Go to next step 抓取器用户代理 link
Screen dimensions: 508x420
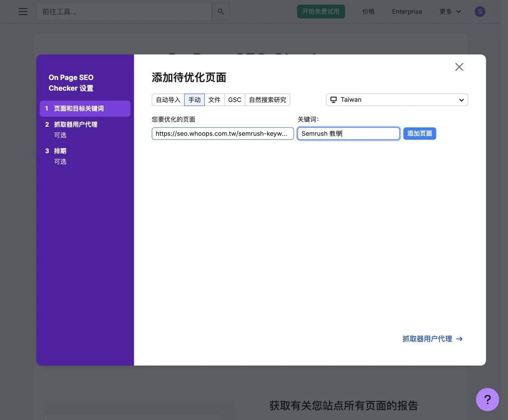tap(432, 339)
